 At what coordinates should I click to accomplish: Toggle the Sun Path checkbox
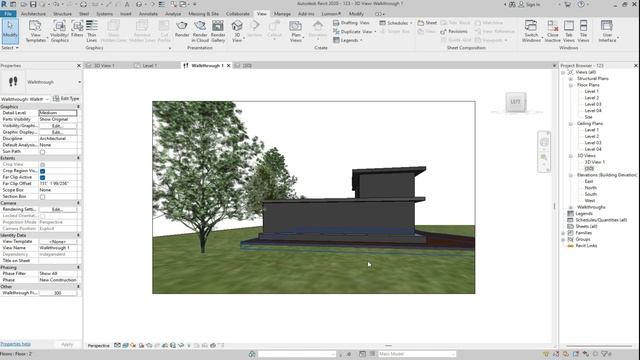[x=42, y=151]
